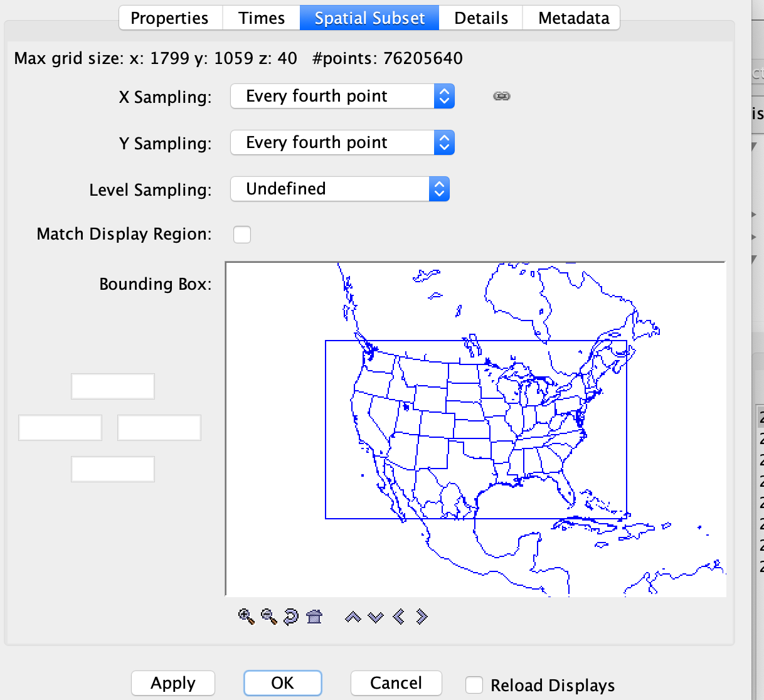The width and height of the screenshot is (764, 700).
Task: Pan the map left with arrow icon
Action: 398,617
